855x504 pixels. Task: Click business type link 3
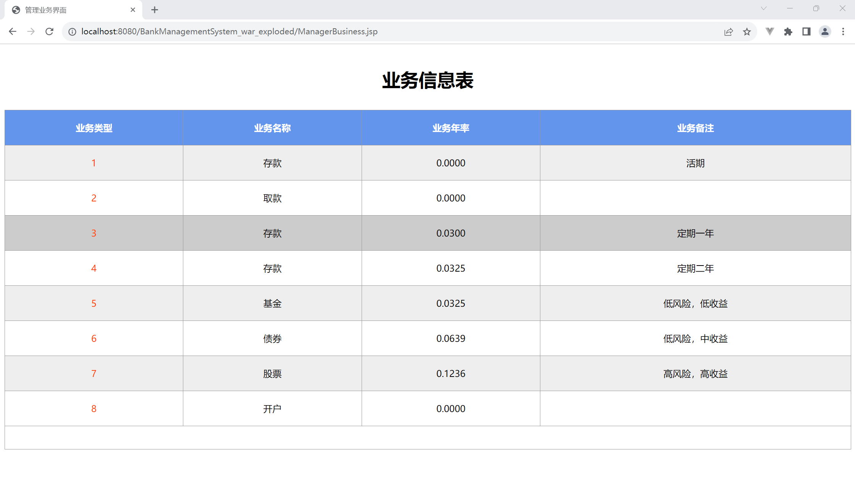(x=94, y=233)
